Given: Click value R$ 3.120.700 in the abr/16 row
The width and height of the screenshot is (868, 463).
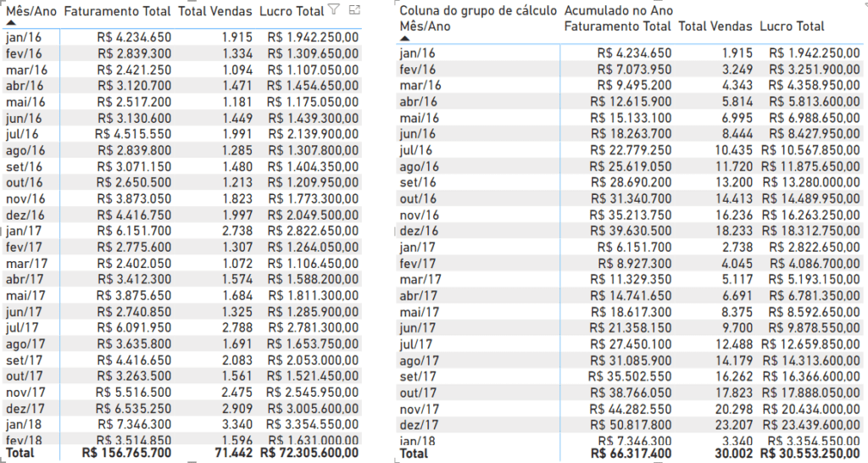Looking at the screenshot, I should tap(134, 86).
